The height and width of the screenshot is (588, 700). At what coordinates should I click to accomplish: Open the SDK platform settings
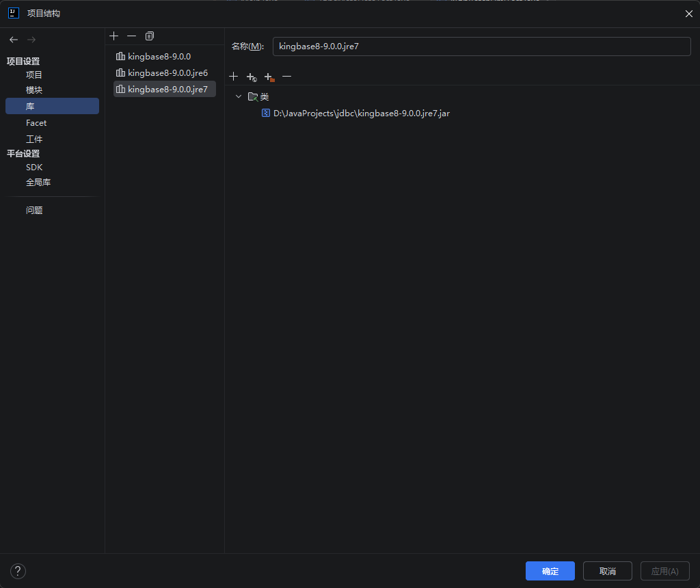(x=34, y=168)
